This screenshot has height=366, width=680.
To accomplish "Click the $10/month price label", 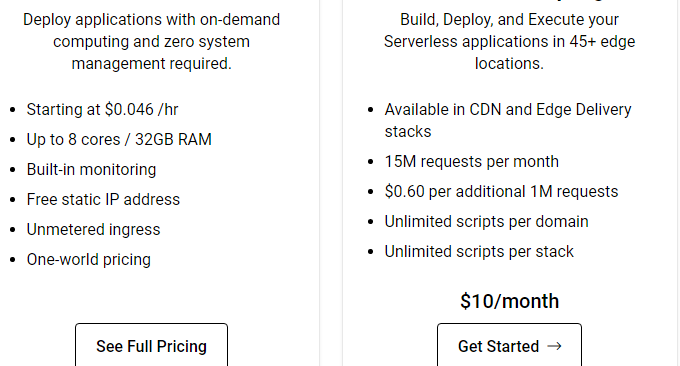I will [509, 301].
